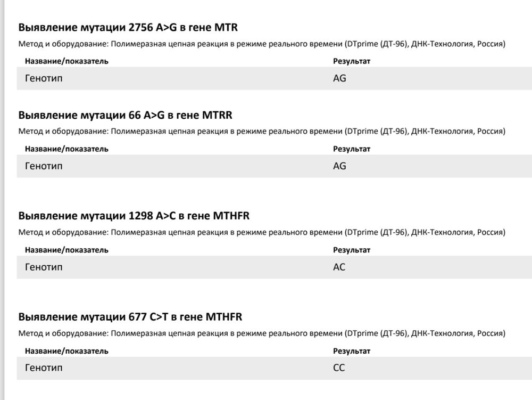
Task: Click the AG result in the MTR table
Action: coord(339,78)
